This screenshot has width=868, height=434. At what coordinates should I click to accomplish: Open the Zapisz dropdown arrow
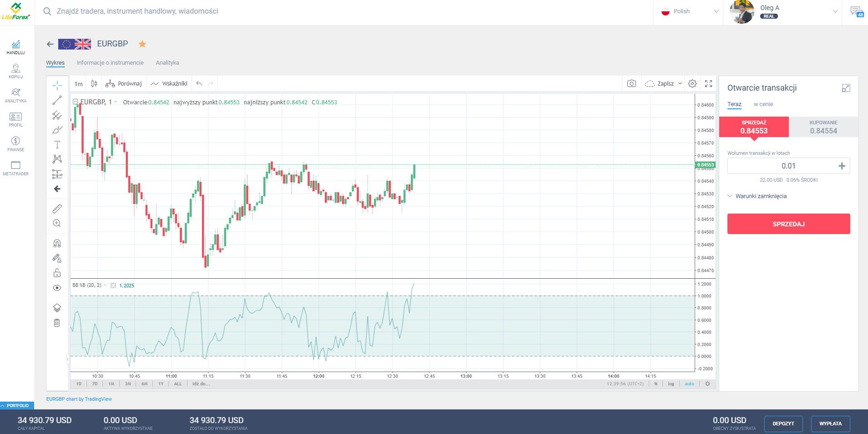click(x=680, y=83)
